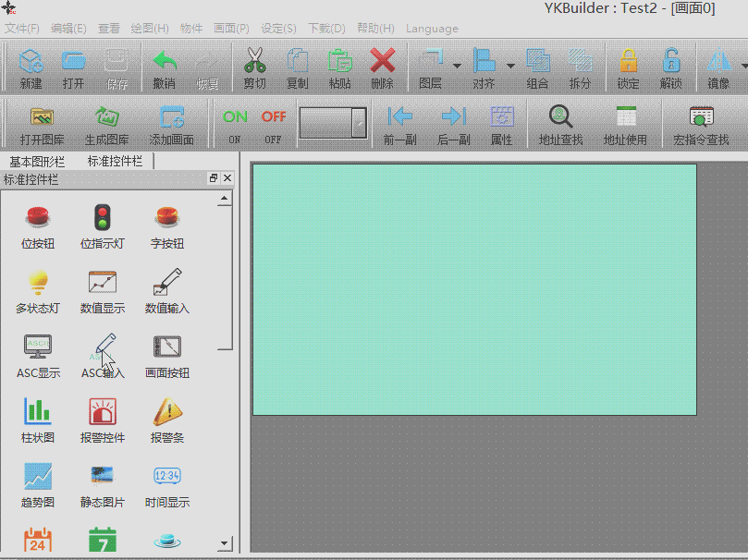The image size is (748, 560).
Task: Choose the 柱状图 bar chart control
Action: coord(38,421)
